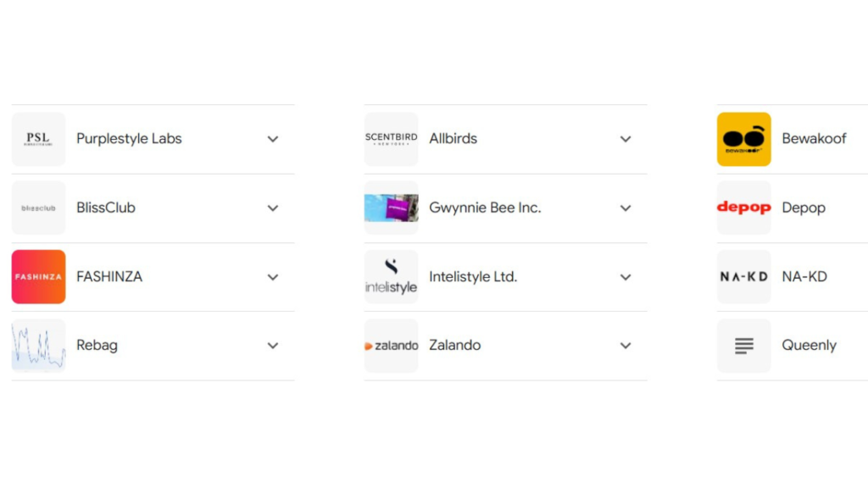
Task: Expand the Purplestyle Labs row chevron
Action: [x=273, y=139]
